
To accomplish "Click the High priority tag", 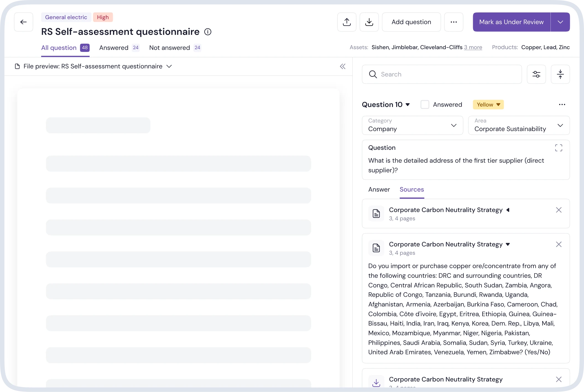I will click(103, 17).
